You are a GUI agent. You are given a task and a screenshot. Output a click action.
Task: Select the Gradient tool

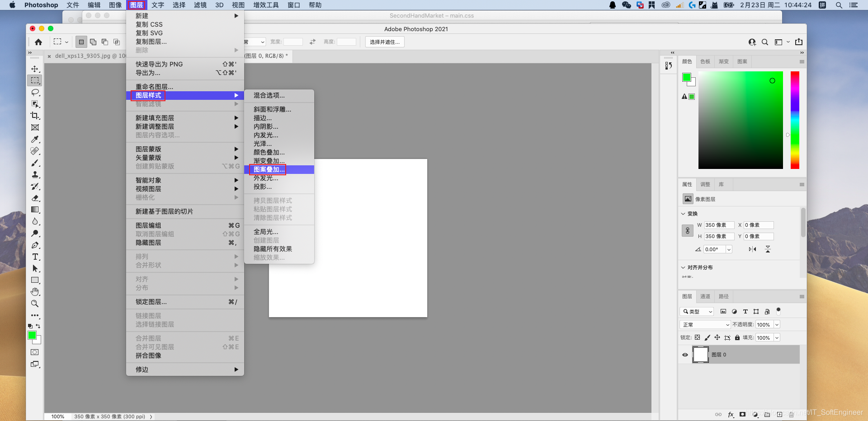tap(35, 210)
